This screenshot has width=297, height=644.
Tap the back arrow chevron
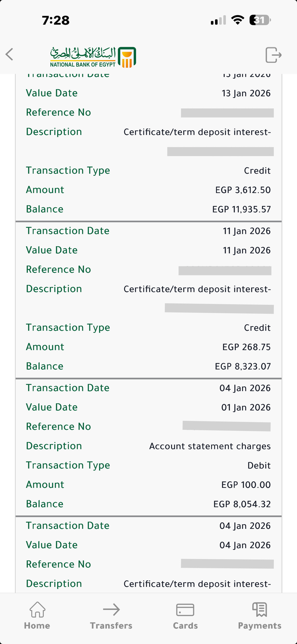pos(10,54)
